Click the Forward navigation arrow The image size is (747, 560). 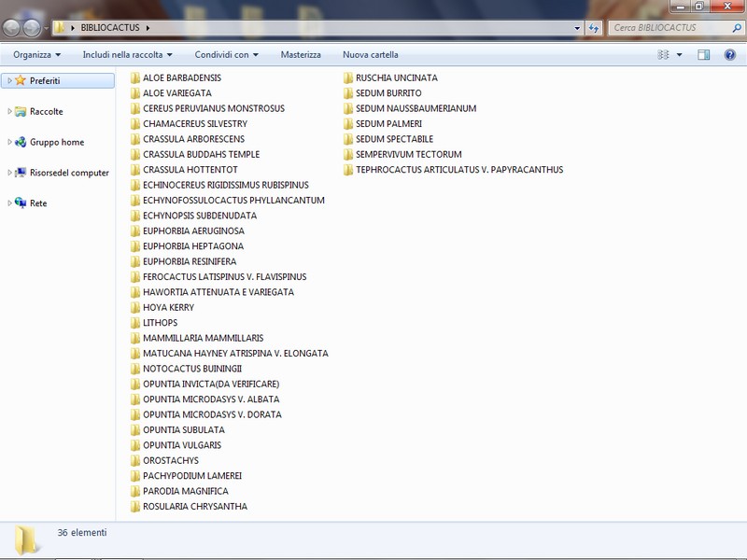coord(32,28)
